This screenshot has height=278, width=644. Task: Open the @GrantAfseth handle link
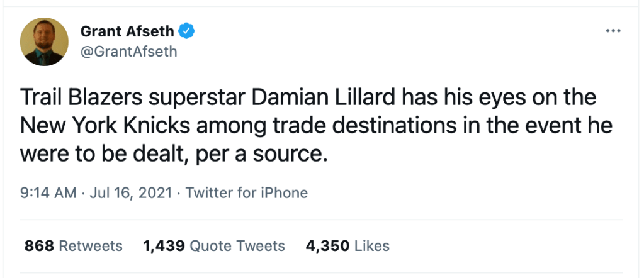[x=129, y=52]
